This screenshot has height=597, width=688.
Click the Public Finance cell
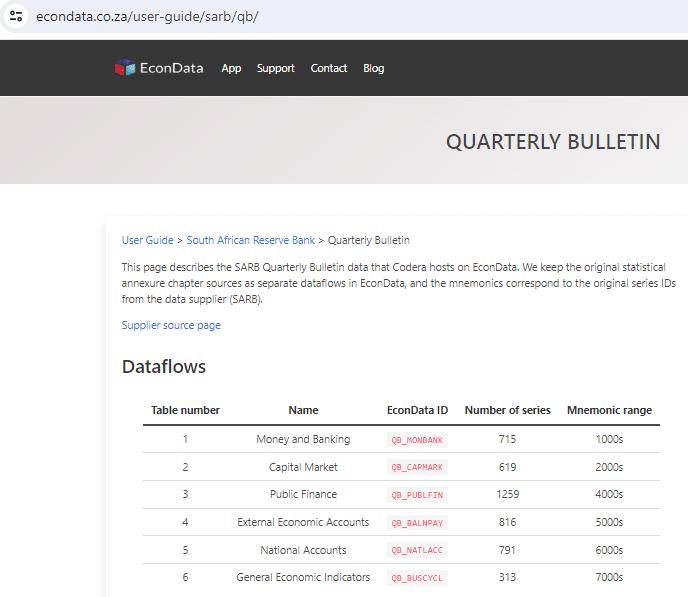coord(303,494)
